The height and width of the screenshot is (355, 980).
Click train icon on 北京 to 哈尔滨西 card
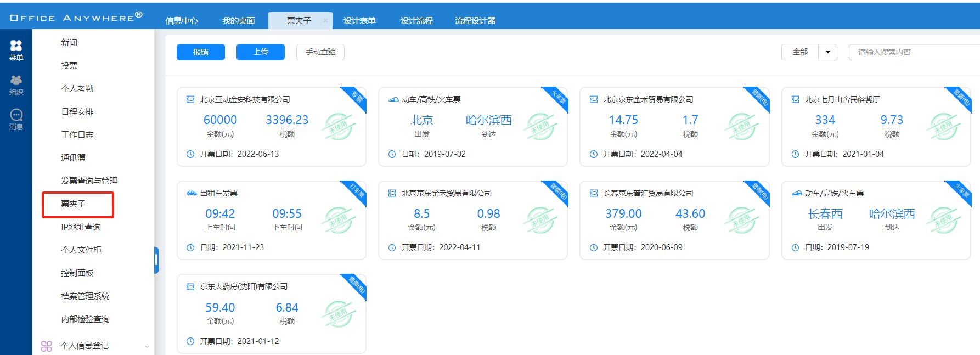pos(393,99)
